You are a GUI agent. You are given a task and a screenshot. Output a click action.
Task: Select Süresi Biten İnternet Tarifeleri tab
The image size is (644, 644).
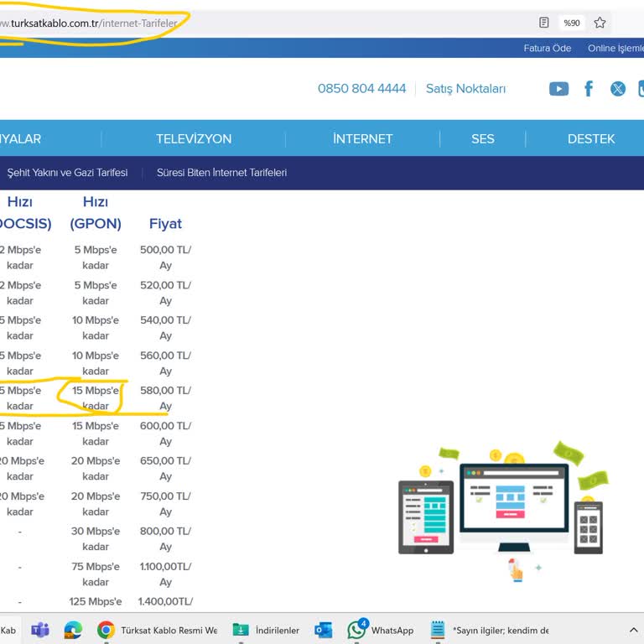[221, 173]
